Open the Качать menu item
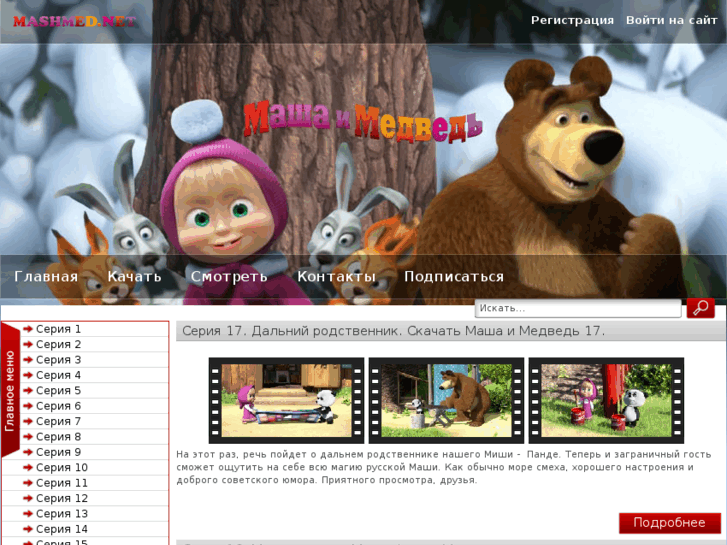Screen dimensions: 727x545 tap(134, 276)
